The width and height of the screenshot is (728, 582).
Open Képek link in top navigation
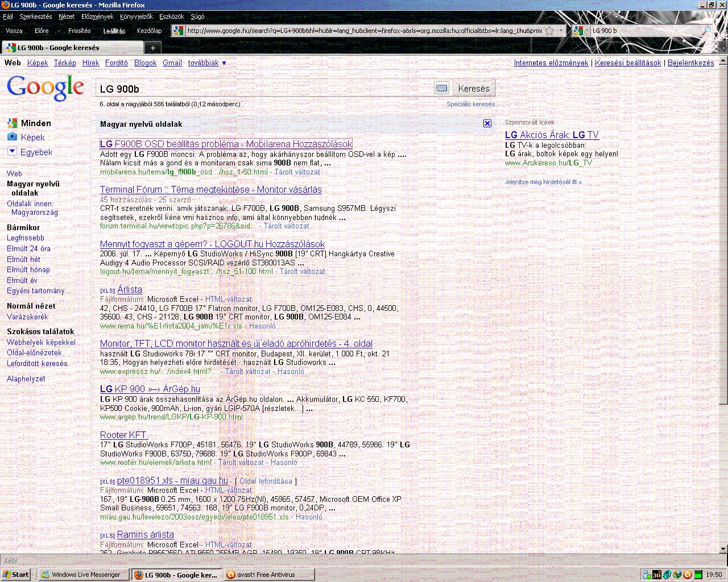pyautogui.click(x=38, y=63)
